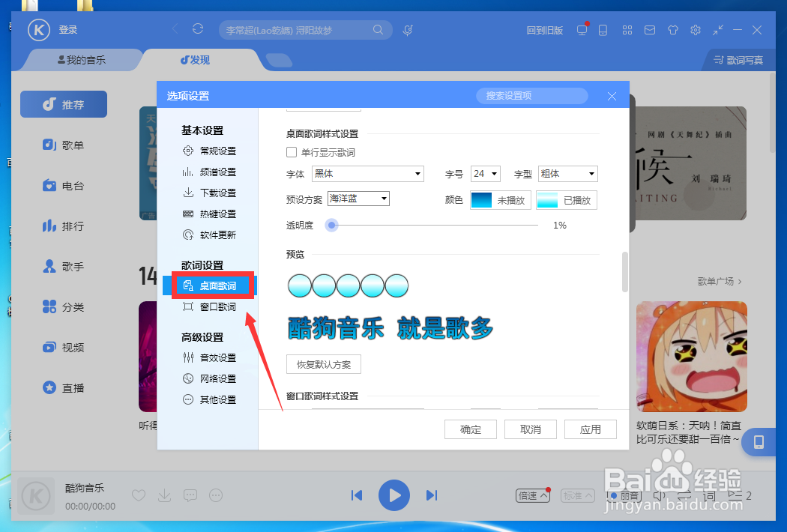
Task: Select 歌手 in left sidebar
Action: [x=64, y=267]
